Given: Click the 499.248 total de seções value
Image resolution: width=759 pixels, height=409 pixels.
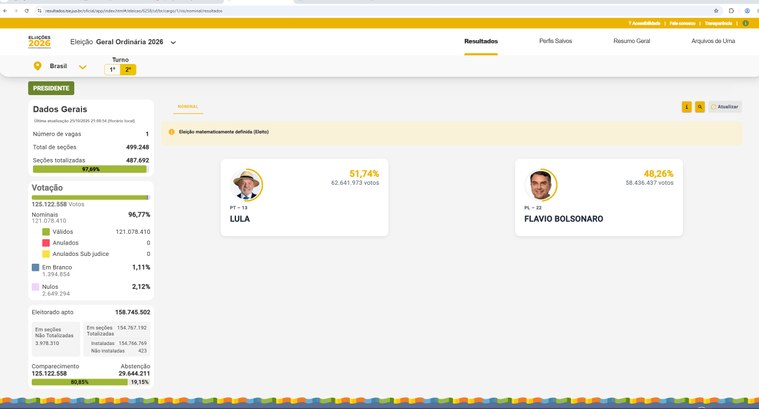Looking at the screenshot, I should [x=137, y=147].
